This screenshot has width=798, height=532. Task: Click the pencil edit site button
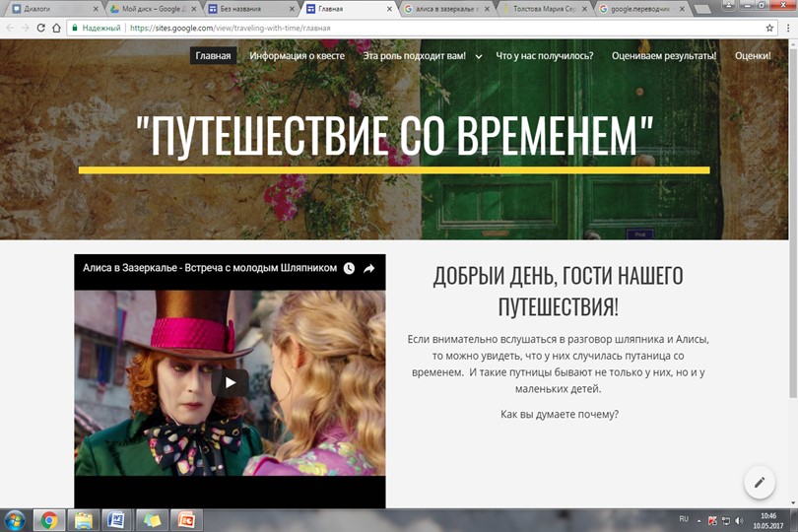point(760,482)
